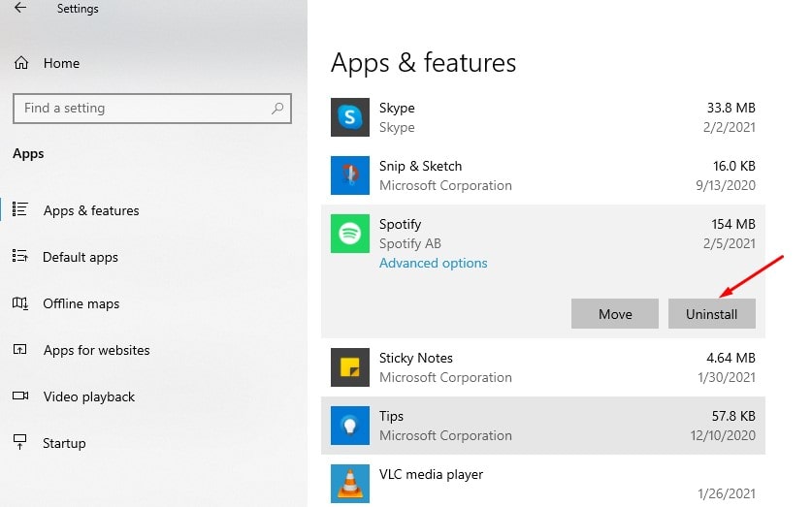Click the Startup sidebar icon
Screen dimensions: 812x507
[19, 442]
